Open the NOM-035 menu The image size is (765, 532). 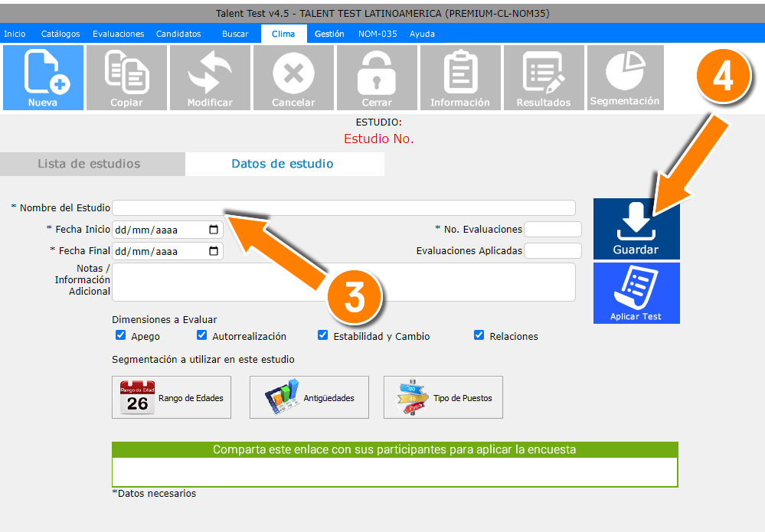point(378,34)
